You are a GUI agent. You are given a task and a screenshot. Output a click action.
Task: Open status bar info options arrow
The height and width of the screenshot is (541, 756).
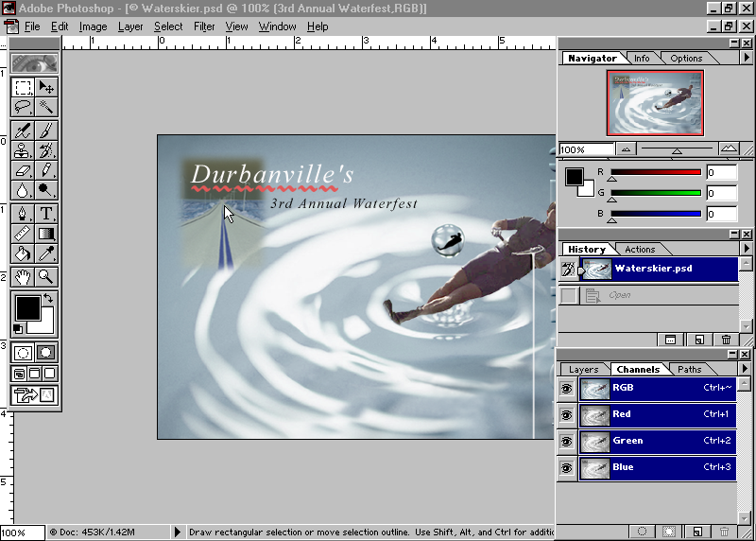pyautogui.click(x=177, y=532)
